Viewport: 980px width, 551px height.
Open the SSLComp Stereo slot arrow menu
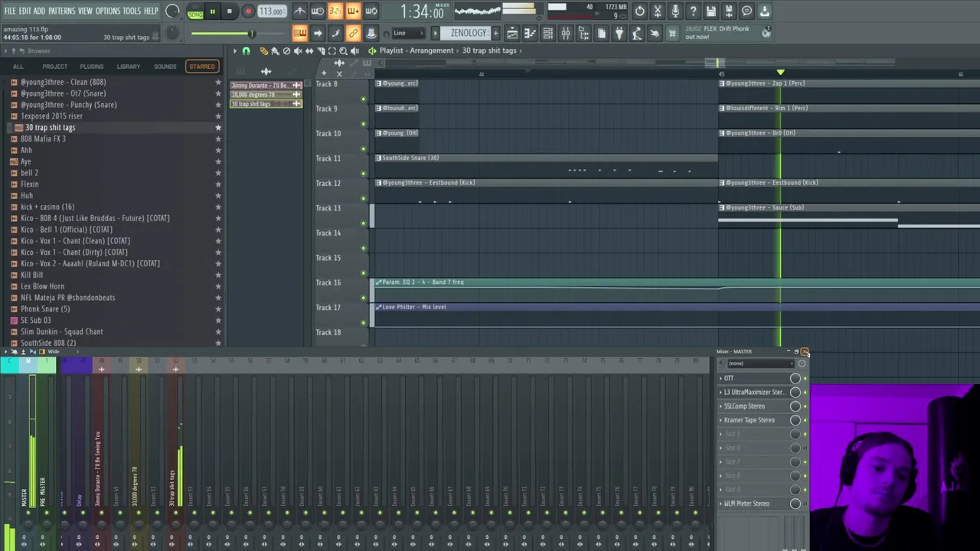(x=720, y=406)
